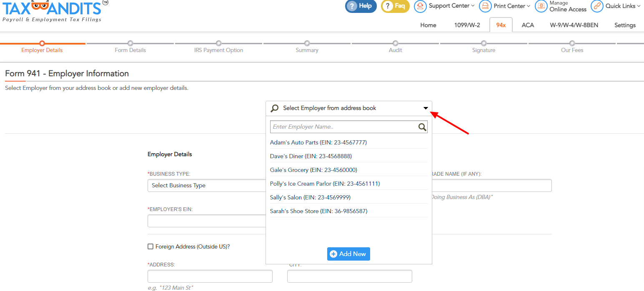Switch to the 1099/W-2 tab
Screen dimensions: 644x291
(467, 25)
